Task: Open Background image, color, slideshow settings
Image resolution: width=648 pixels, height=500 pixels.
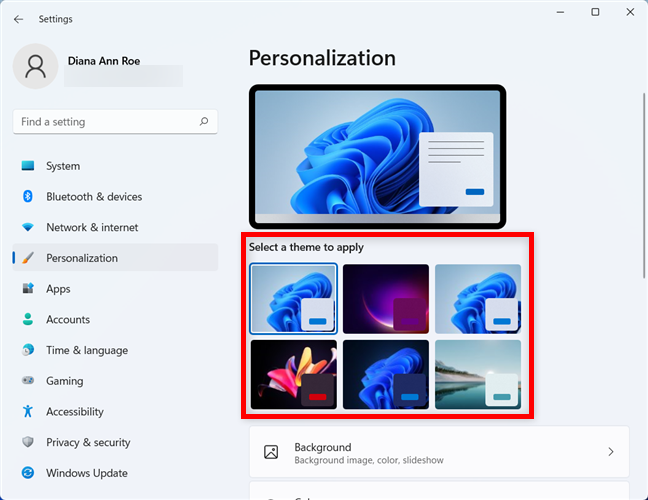Action: click(439, 452)
